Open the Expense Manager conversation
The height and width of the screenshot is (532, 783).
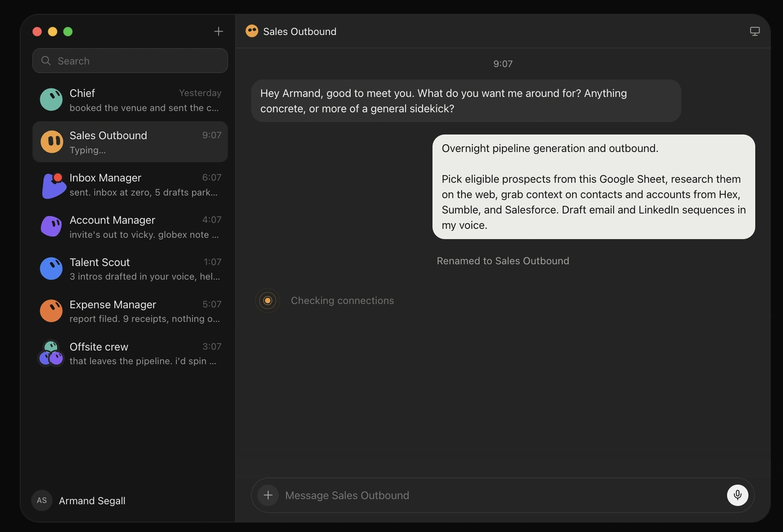pos(130,311)
